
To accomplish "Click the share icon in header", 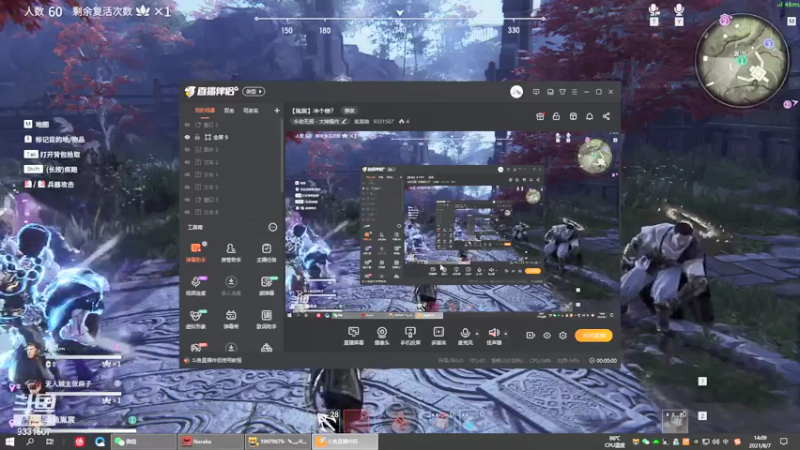I will [x=606, y=116].
